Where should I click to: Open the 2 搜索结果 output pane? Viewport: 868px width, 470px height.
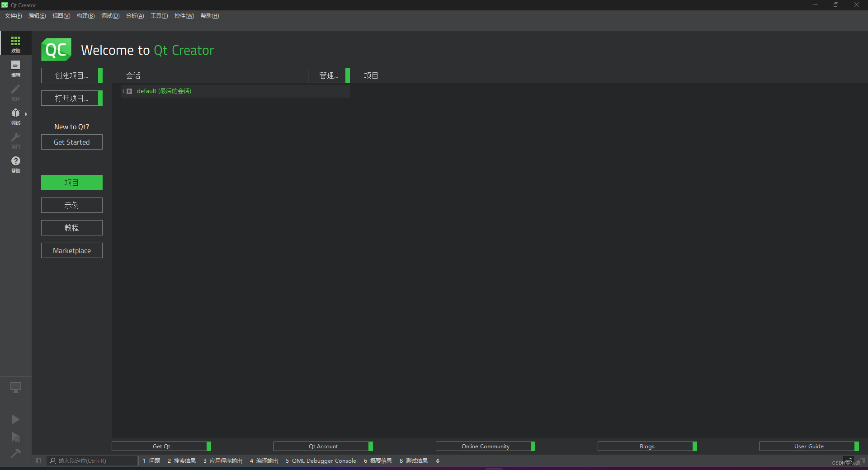[x=182, y=461]
